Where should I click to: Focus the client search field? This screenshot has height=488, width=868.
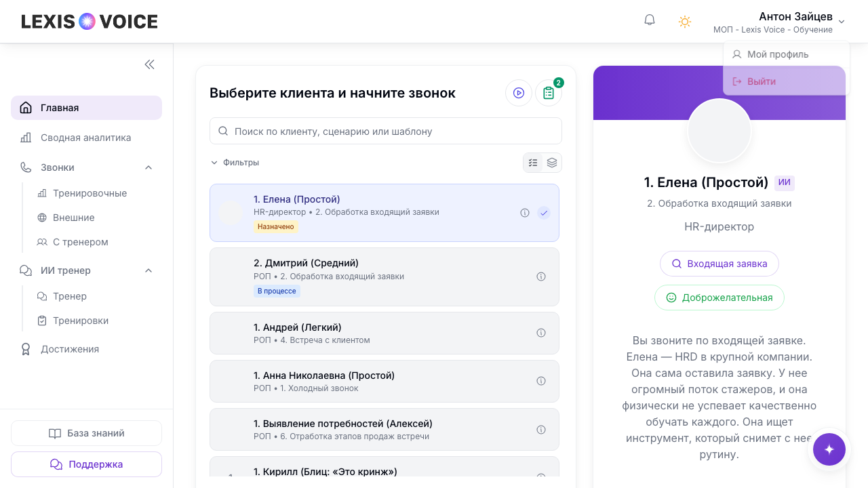(386, 131)
